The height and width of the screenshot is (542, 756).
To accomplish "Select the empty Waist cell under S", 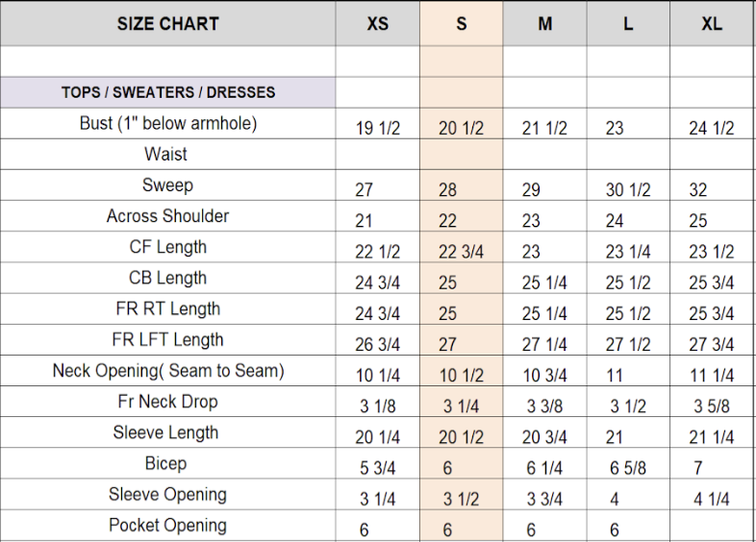I will tap(461, 155).
